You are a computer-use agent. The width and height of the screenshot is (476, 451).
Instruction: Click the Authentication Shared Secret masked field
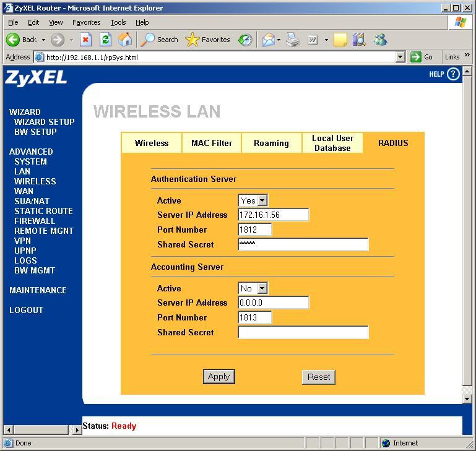[x=303, y=244]
